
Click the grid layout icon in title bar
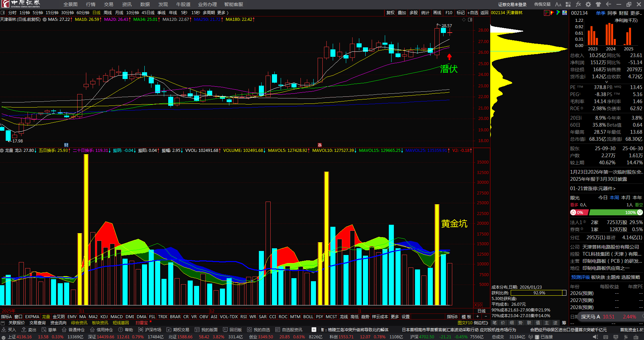point(568,4)
